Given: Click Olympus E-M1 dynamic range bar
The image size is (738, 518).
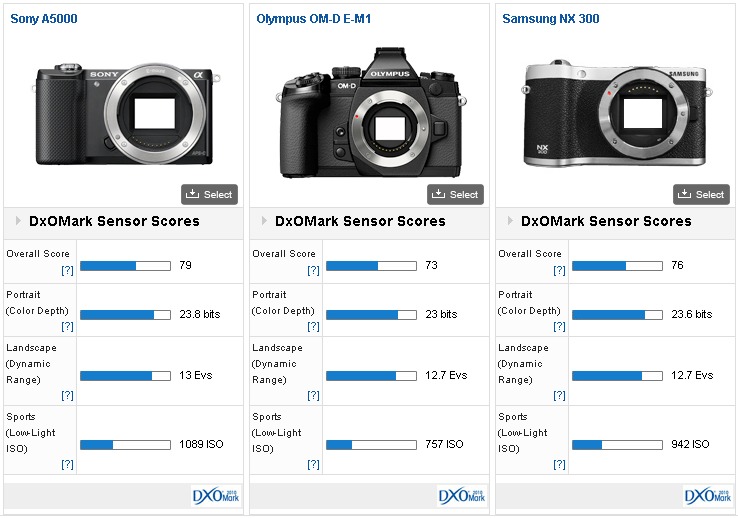Looking at the screenshot, I should (x=371, y=376).
